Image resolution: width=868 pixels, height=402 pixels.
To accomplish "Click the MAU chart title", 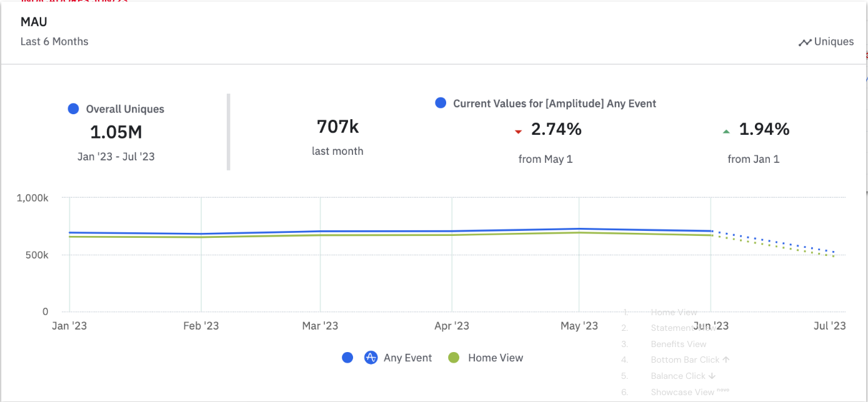I will coord(34,21).
